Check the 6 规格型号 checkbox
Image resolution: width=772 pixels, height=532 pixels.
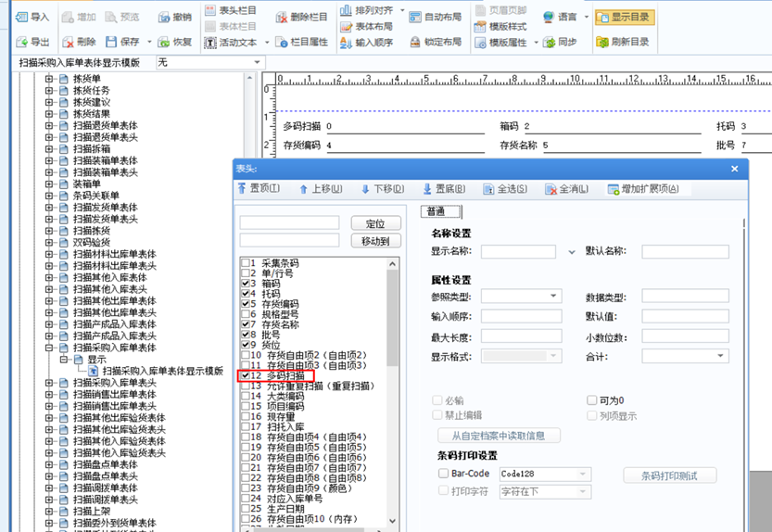pyautogui.click(x=246, y=314)
